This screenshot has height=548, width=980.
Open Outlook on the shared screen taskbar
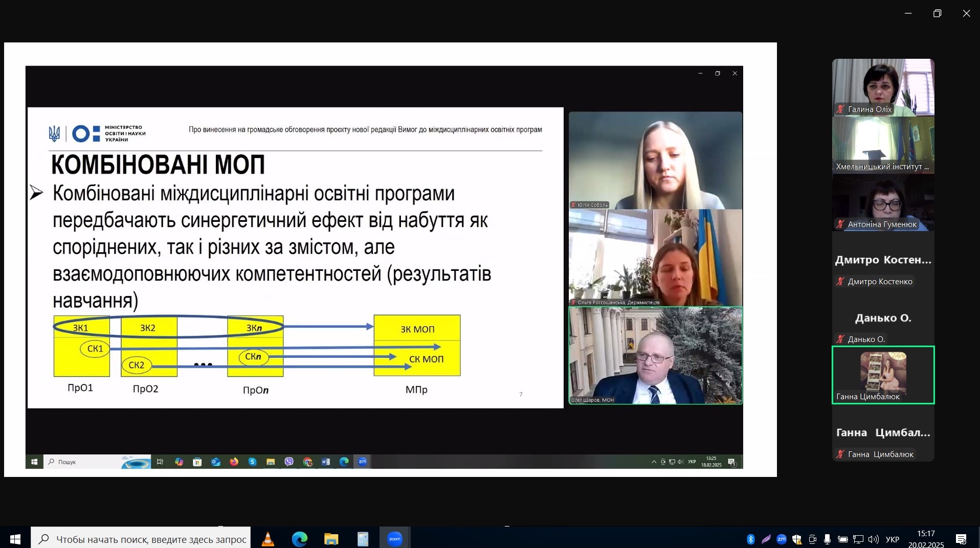pos(215,462)
